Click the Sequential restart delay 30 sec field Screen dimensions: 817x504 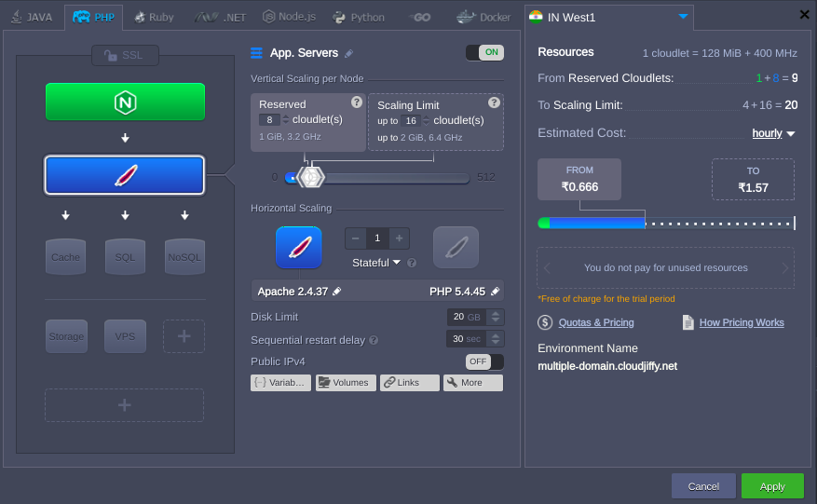[467, 339]
